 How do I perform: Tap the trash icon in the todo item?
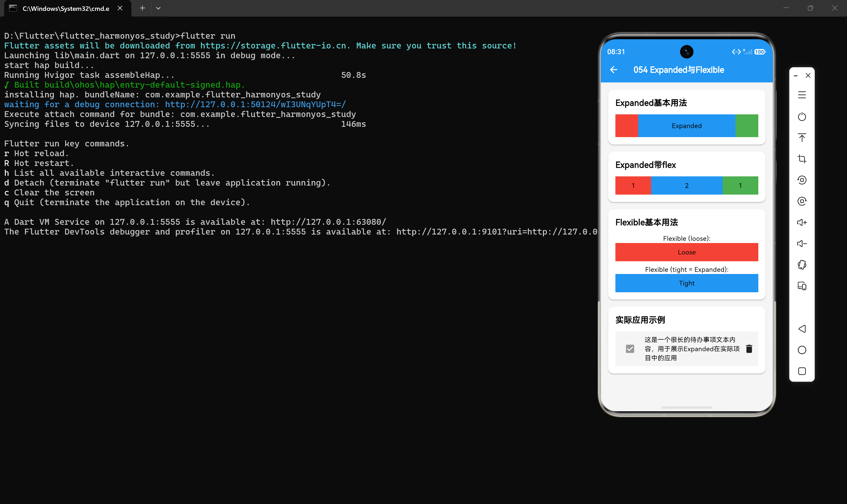(749, 349)
